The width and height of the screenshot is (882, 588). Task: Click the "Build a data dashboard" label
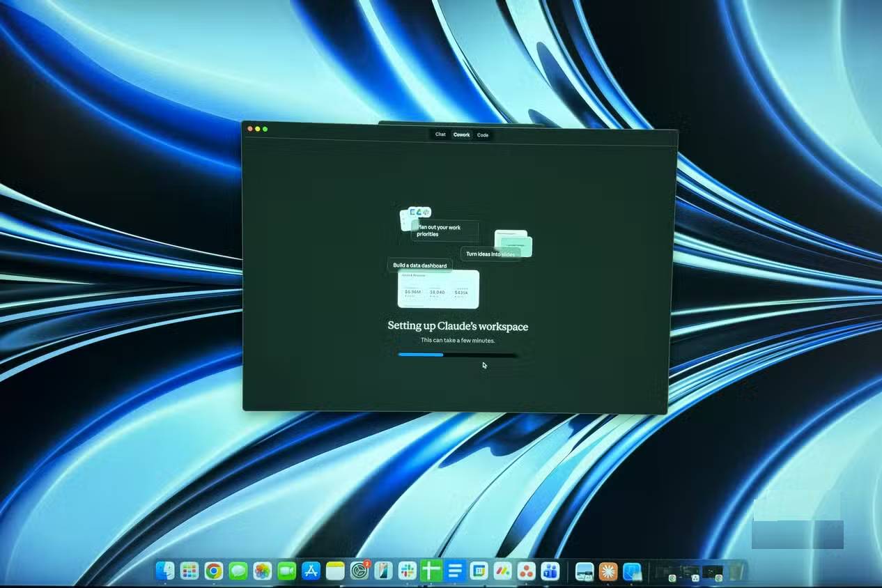coord(420,265)
